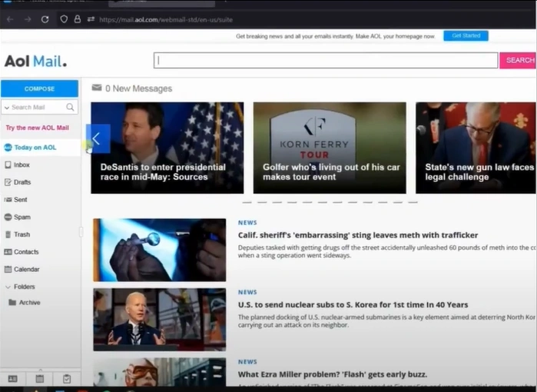Screen dimensions: 537x392
Task: Click the browser back arrow
Action: [10, 19]
